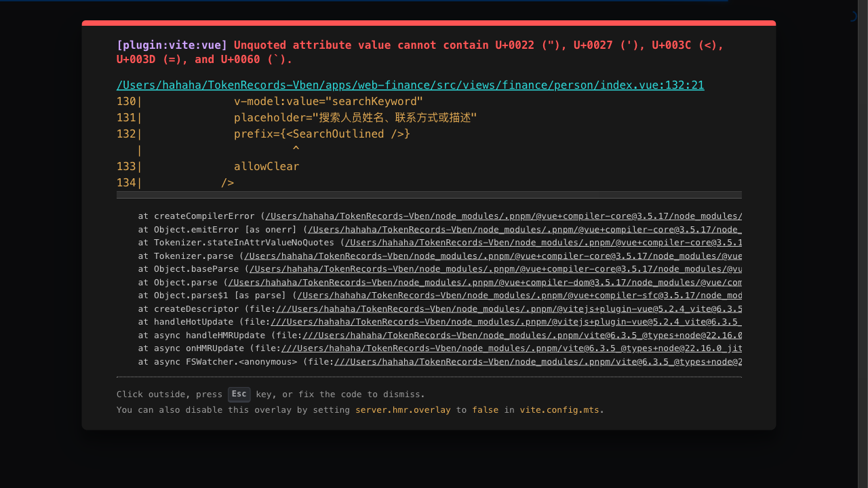The height and width of the screenshot is (488, 868).
Task: Open the createDescriptor stack trace link
Action: [x=508, y=309]
